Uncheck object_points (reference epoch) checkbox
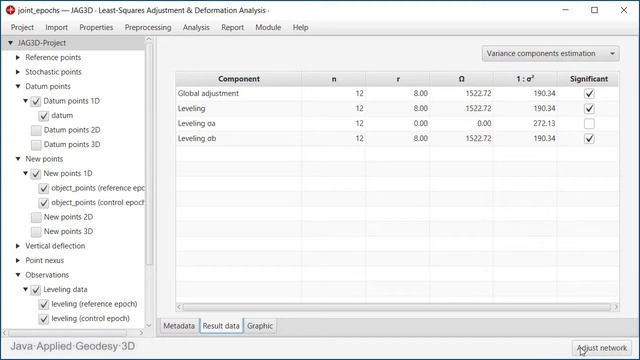 [x=44, y=189]
